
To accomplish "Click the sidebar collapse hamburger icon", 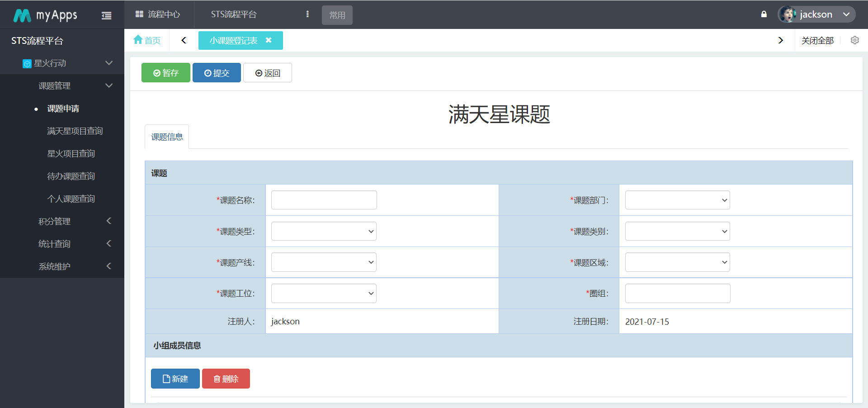I will point(106,16).
